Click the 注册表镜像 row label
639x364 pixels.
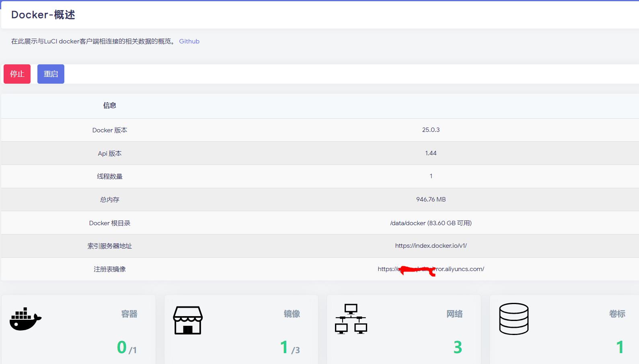tap(109, 269)
